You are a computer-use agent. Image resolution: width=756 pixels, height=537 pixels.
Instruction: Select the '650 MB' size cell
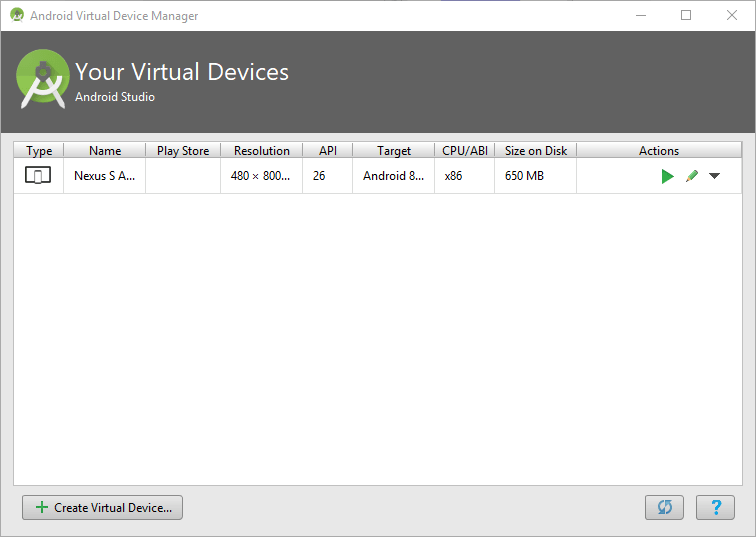536,176
